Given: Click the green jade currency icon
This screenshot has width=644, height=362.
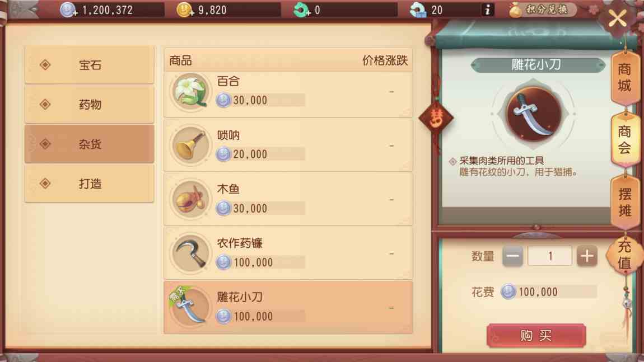Looking at the screenshot, I should pyautogui.click(x=301, y=10).
